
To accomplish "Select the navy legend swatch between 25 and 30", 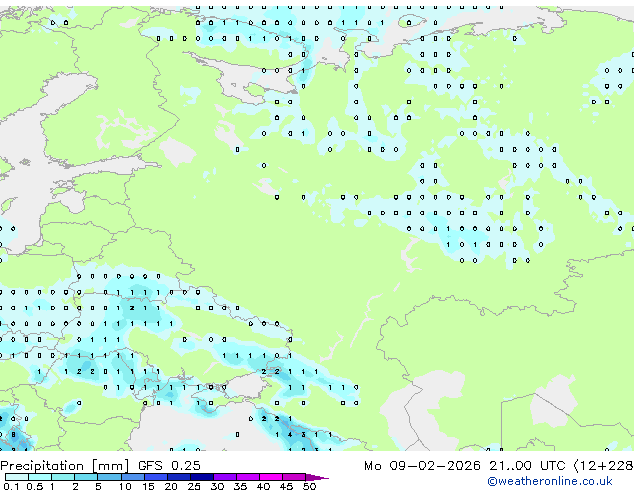I will [x=201, y=477].
